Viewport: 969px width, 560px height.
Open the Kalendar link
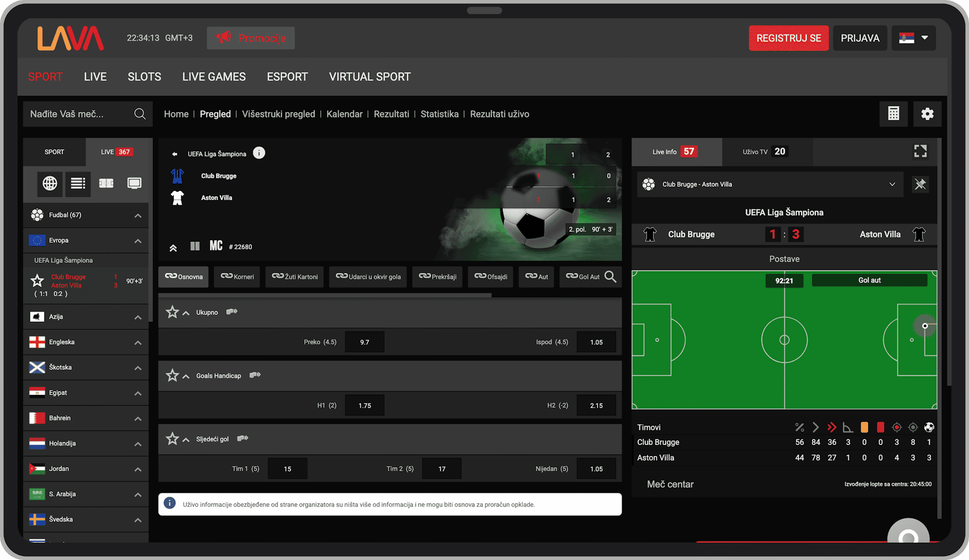(344, 114)
